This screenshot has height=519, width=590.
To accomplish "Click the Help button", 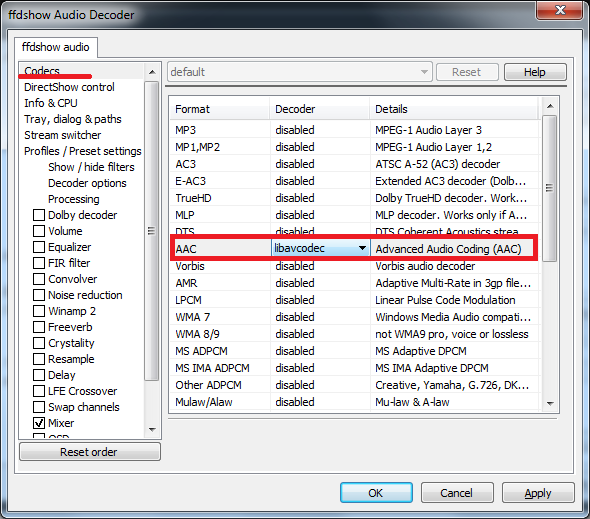I will pyautogui.click(x=535, y=72).
